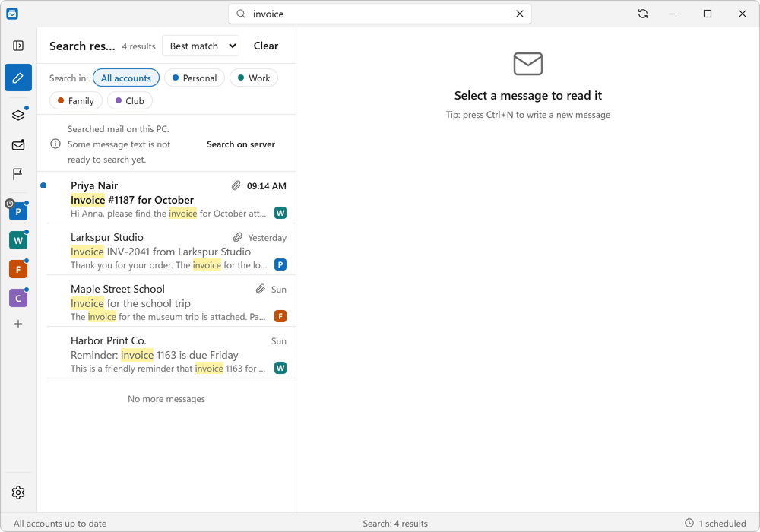Minimize the mail window
The height and width of the screenshot is (532, 760).
coord(673,14)
